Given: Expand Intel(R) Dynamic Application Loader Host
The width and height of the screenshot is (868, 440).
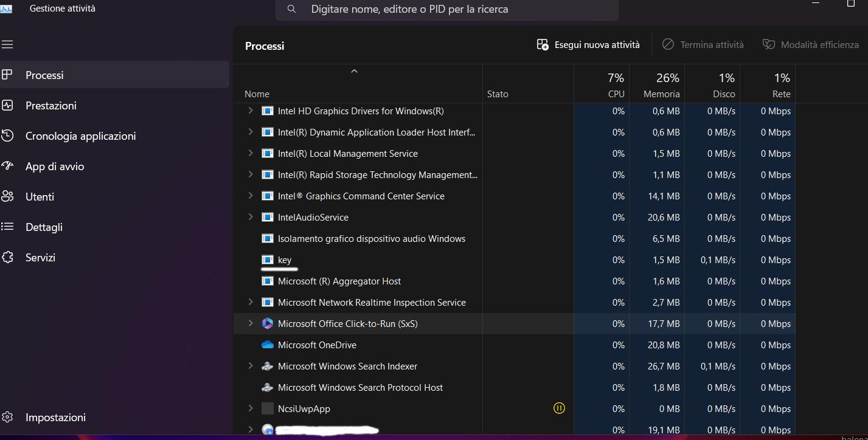Looking at the screenshot, I should [x=250, y=132].
